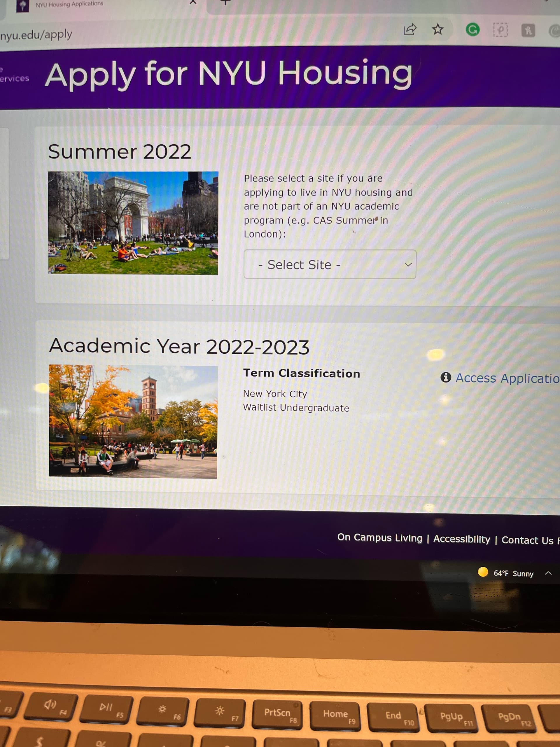Click the share page icon
The image size is (560, 747).
point(410,30)
